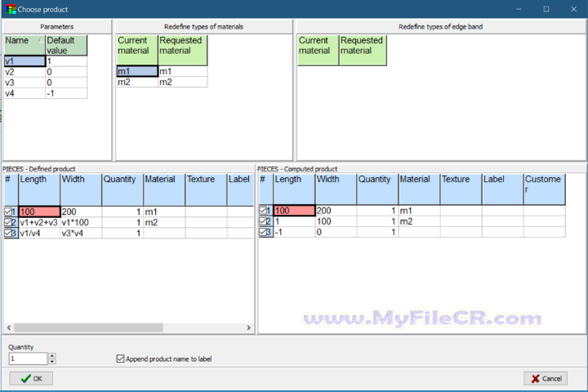
Task: Click Length column header in Defined product
Action: coord(39,189)
